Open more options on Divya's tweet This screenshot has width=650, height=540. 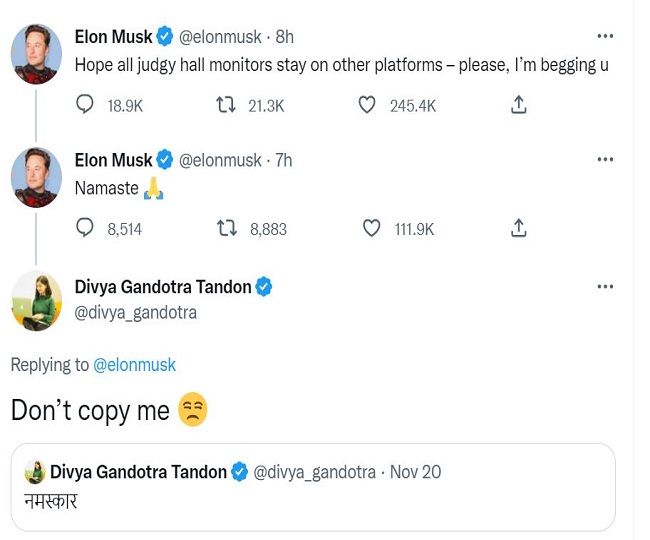[x=605, y=287]
